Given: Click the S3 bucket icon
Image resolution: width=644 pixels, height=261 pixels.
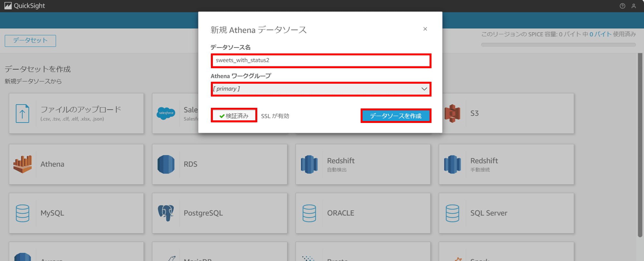Looking at the screenshot, I should pos(452,113).
